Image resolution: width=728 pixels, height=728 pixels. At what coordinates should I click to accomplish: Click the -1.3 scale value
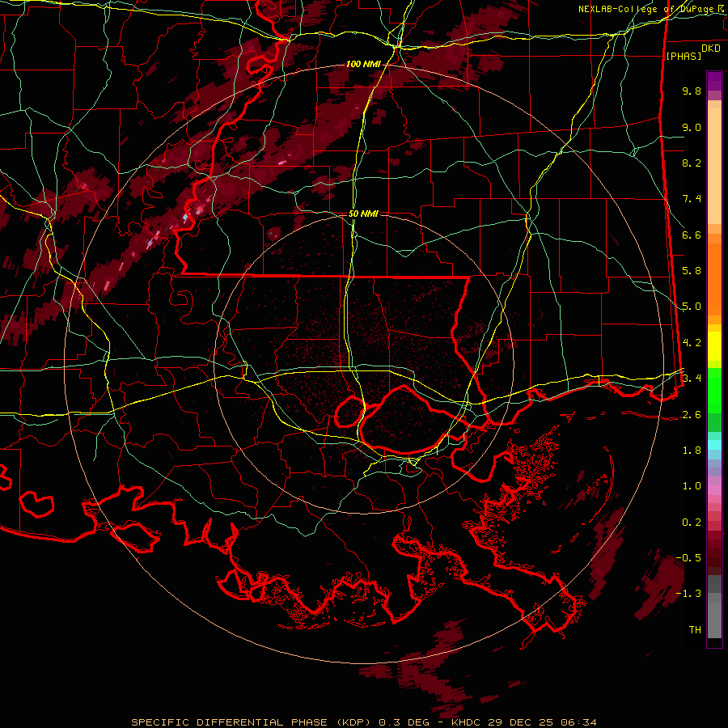click(x=688, y=594)
